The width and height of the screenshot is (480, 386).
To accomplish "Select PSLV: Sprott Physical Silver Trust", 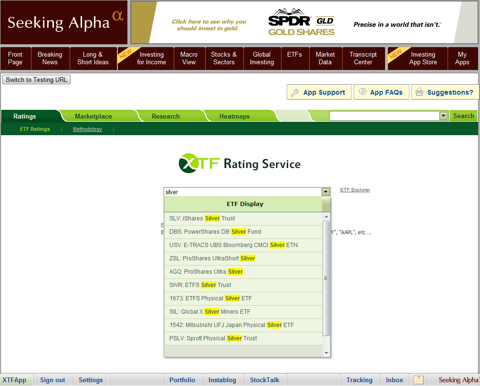I will [243, 339].
